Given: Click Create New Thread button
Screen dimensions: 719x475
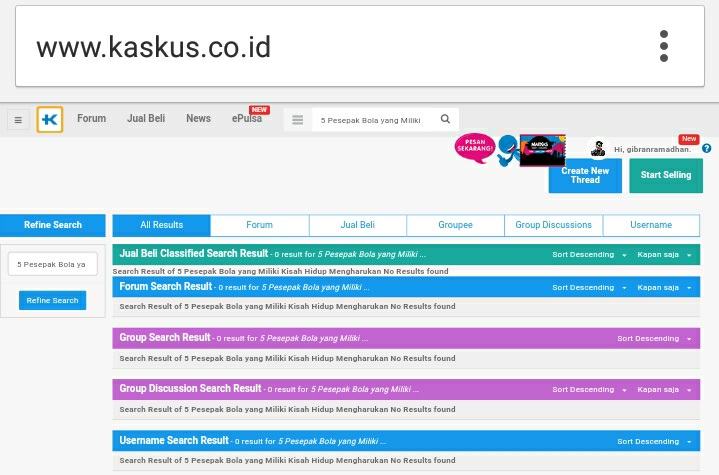Looking at the screenshot, I should coord(585,176).
